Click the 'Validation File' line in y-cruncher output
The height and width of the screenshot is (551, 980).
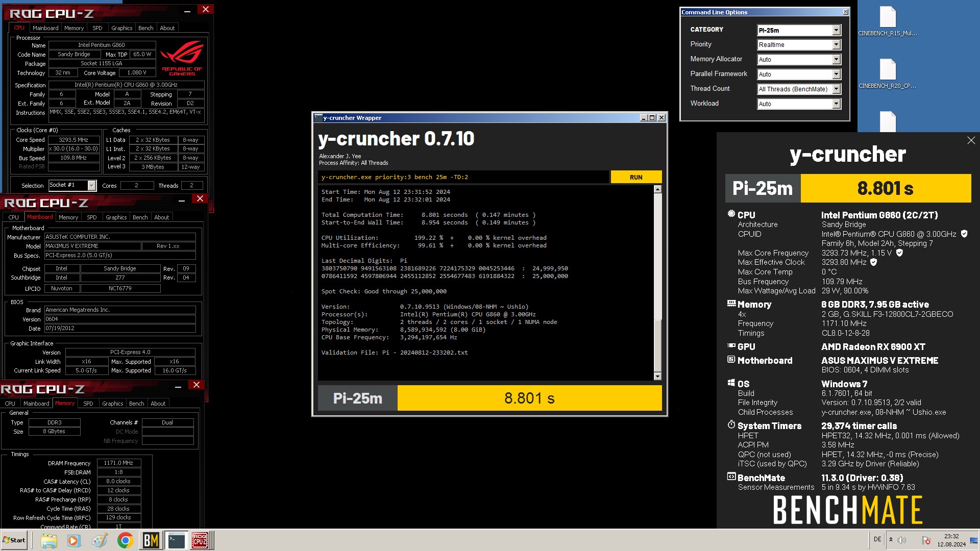coord(394,353)
